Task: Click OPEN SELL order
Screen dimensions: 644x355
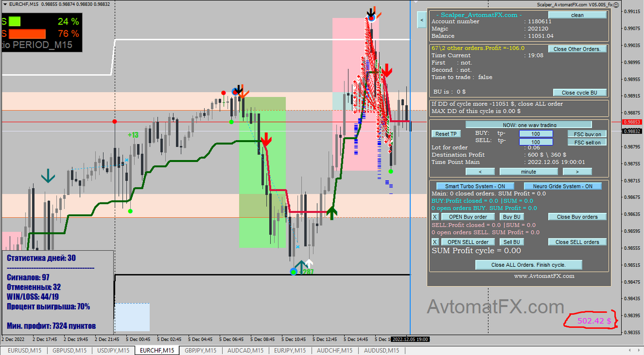Action: (x=468, y=242)
